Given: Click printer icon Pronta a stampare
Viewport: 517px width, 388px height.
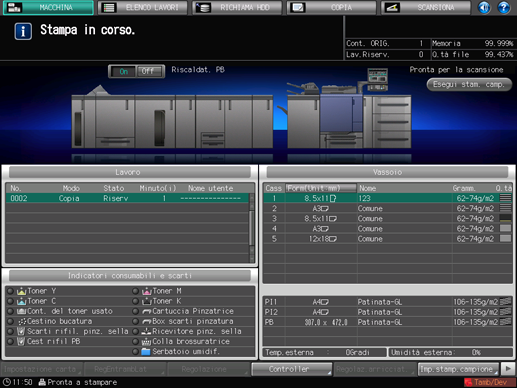Looking at the screenshot, I should click(42, 382).
